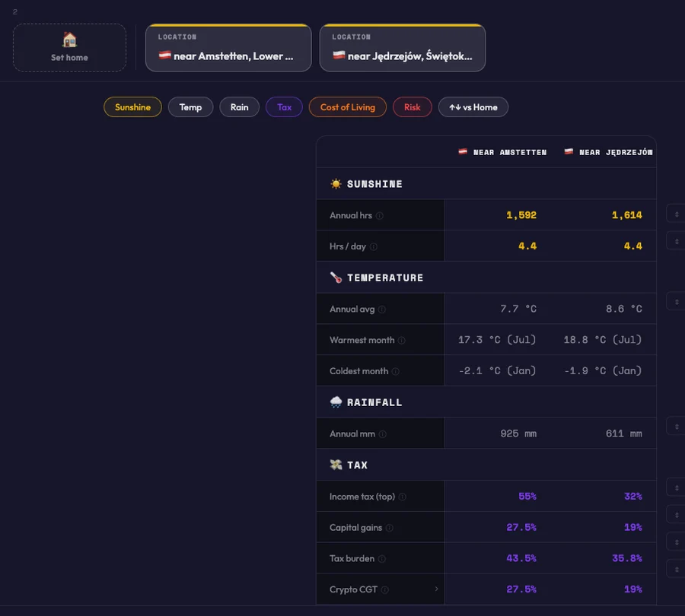The width and height of the screenshot is (685, 616).
Task: Toggle the Tax filter pill
Action: pyautogui.click(x=284, y=107)
